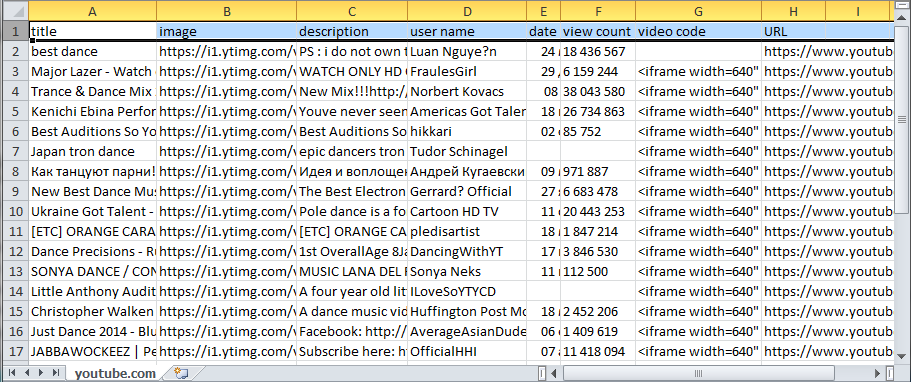The height and width of the screenshot is (382, 911).
Task: Go to previous sheet navigation arrow
Action: (x=26, y=372)
